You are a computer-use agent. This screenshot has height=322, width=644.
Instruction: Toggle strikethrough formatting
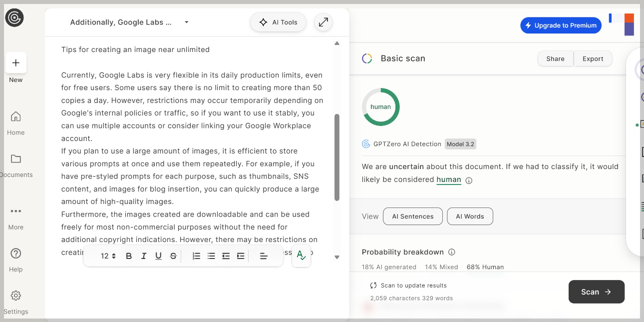(x=173, y=256)
